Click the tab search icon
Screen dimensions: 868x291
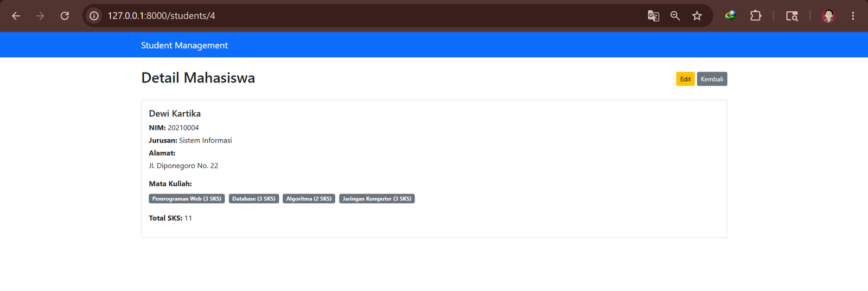792,16
